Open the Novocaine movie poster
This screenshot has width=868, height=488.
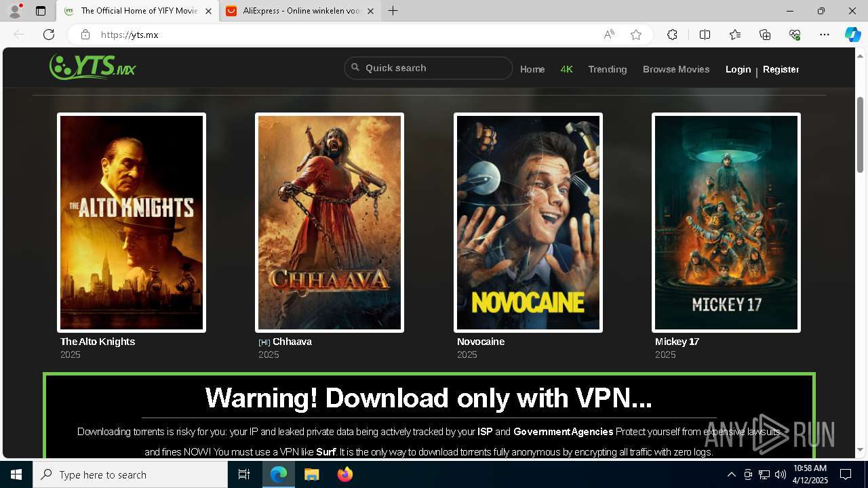[x=528, y=222]
